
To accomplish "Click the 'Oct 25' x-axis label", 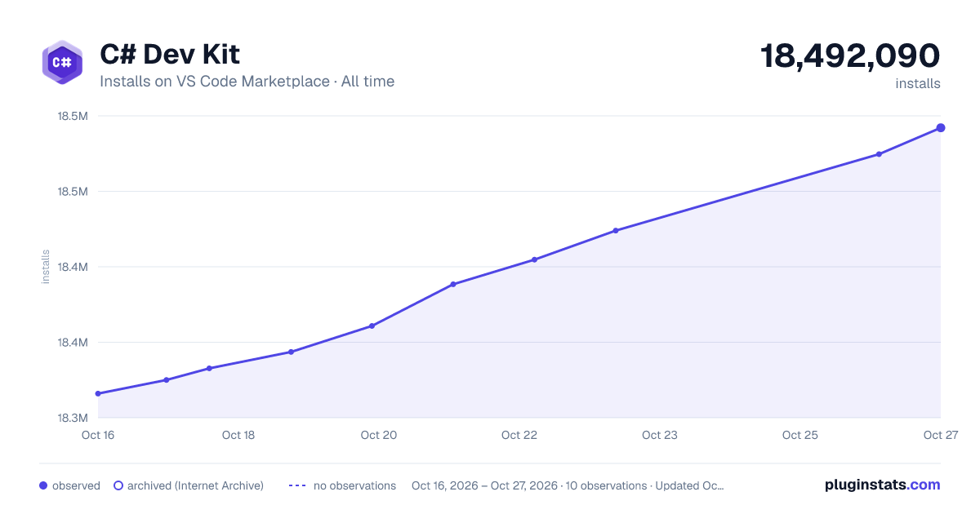I will point(800,435).
